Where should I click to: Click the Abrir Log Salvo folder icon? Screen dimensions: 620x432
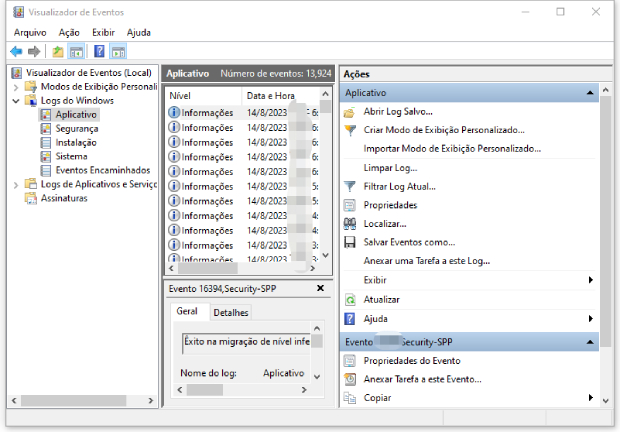(x=350, y=112)
